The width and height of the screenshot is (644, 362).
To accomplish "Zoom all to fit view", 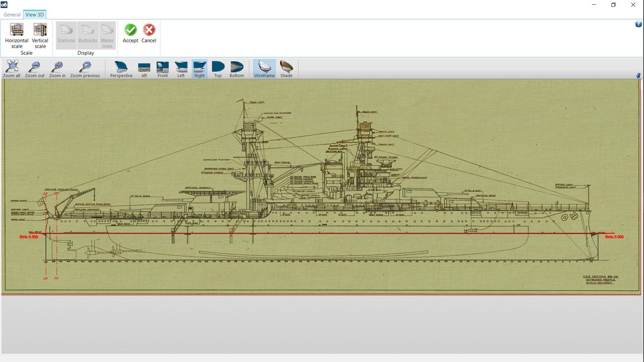I will click(12, 69).
